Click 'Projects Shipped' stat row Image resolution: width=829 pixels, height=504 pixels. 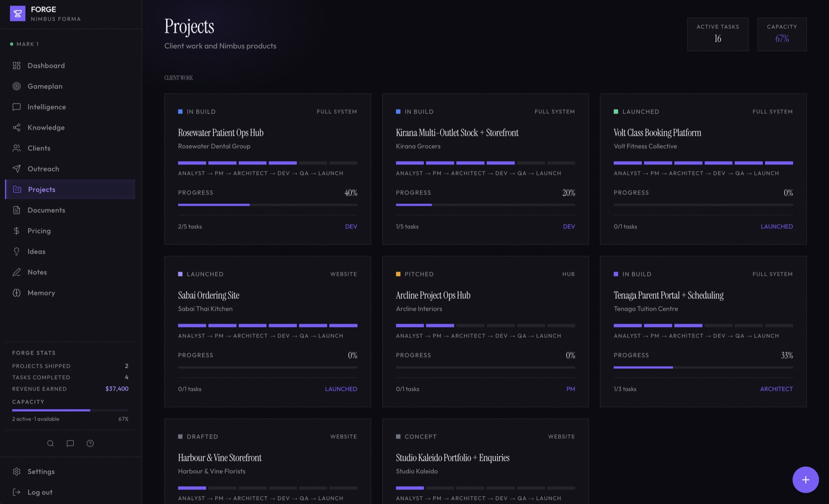[x=70, y=366]
